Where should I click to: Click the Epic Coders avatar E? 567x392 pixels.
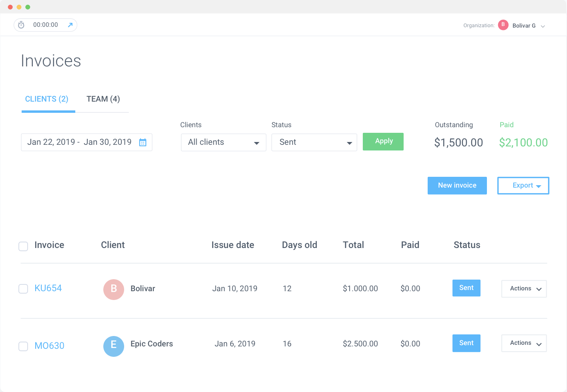(x=114, y=346)
